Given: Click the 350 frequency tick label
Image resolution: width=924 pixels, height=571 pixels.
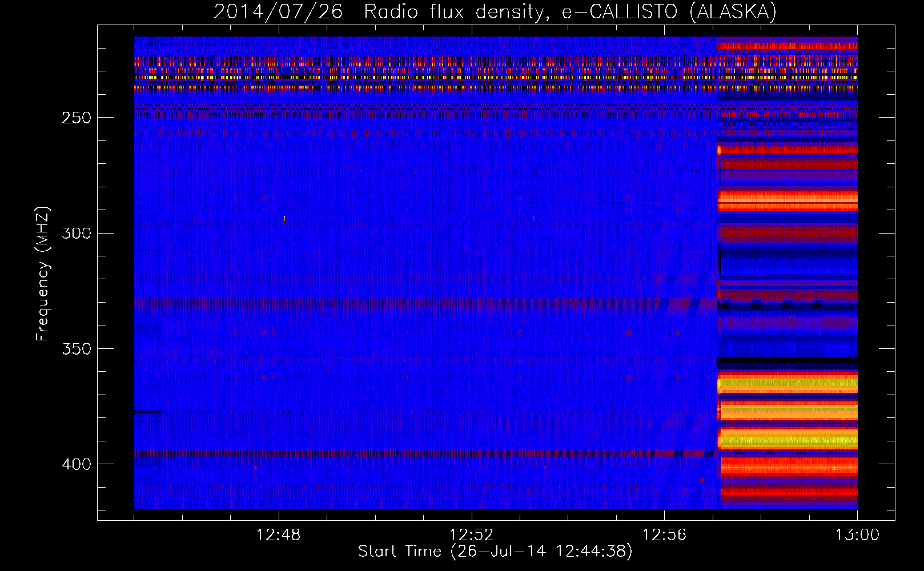Looking at the screenshot, I should 77,348.
